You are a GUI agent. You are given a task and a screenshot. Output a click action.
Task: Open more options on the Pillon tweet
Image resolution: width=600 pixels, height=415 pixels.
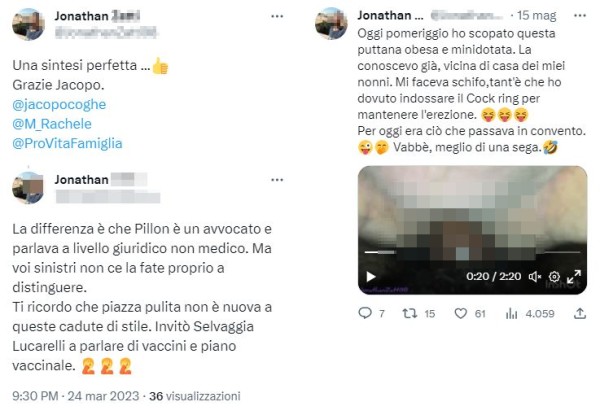[277, 180]
